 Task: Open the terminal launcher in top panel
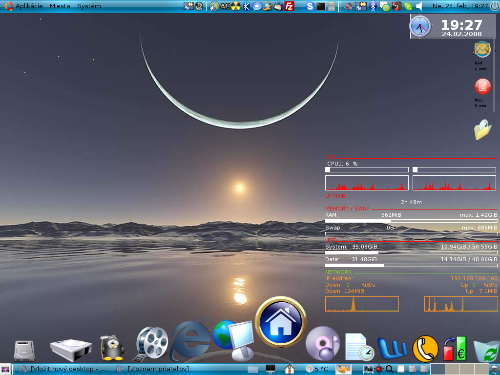pos(321,6)
